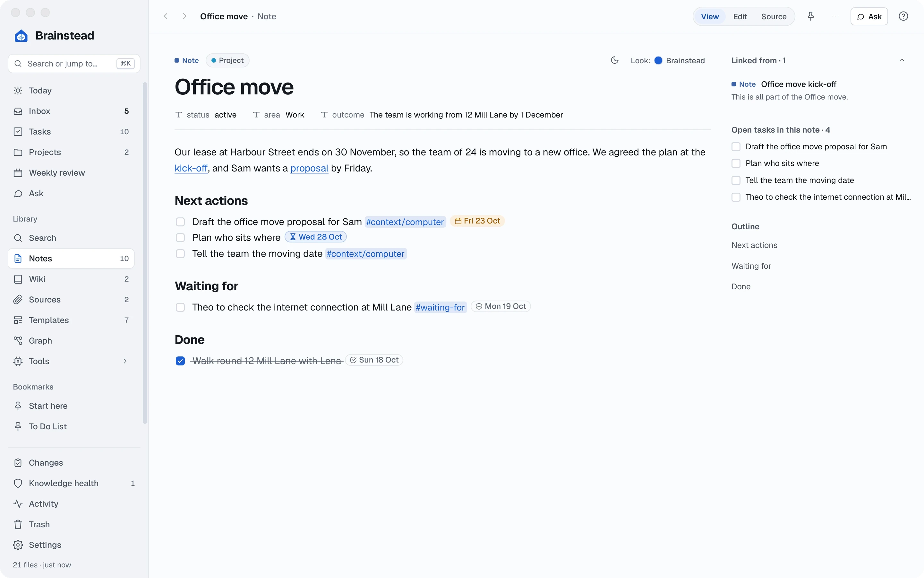924x578 pixels.
Task: Click the Project type chip
Action: 227,60
